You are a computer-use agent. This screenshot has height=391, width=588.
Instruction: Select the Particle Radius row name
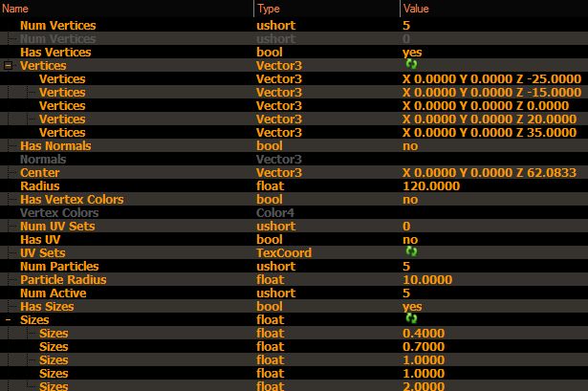click(x=63, y=280)
